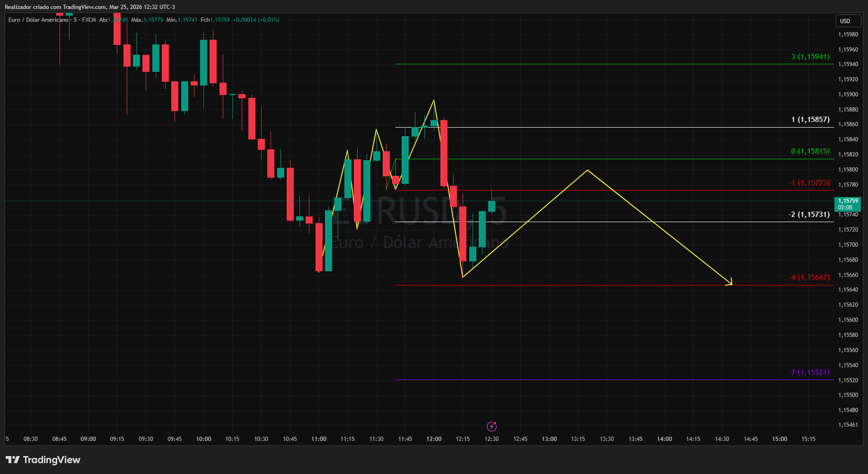
Task: Click the 10:00 label on time axis
Action: click(x=203, y=439)
